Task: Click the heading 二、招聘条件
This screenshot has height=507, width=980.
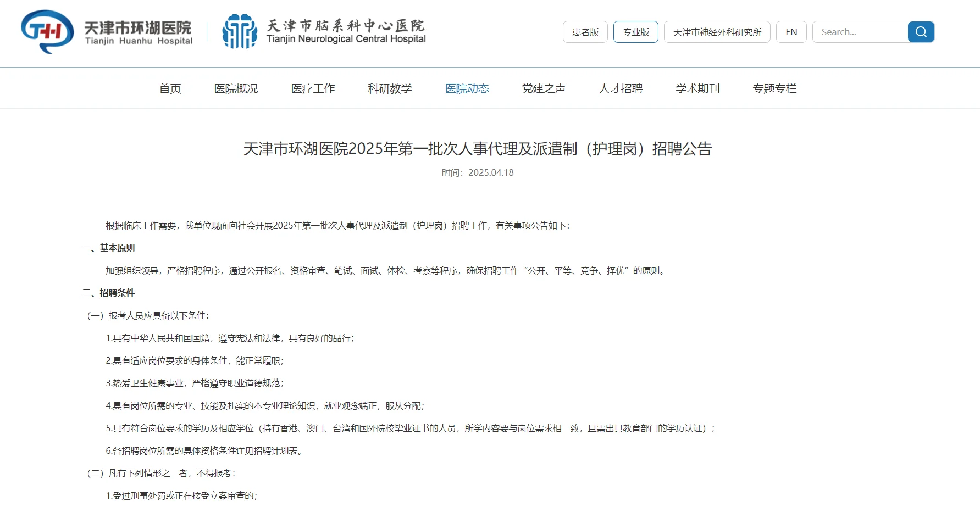Action: pyautogui.click(x=109, y=293)
